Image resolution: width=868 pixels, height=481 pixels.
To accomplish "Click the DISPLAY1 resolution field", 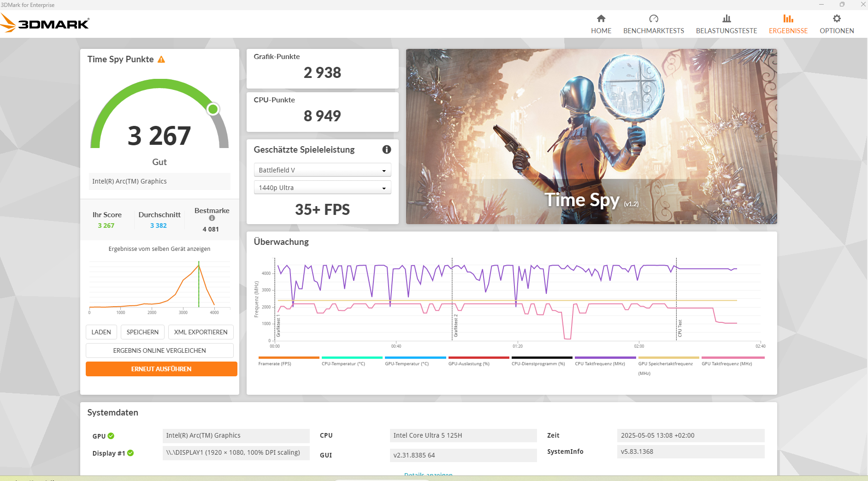I will 236,452.
